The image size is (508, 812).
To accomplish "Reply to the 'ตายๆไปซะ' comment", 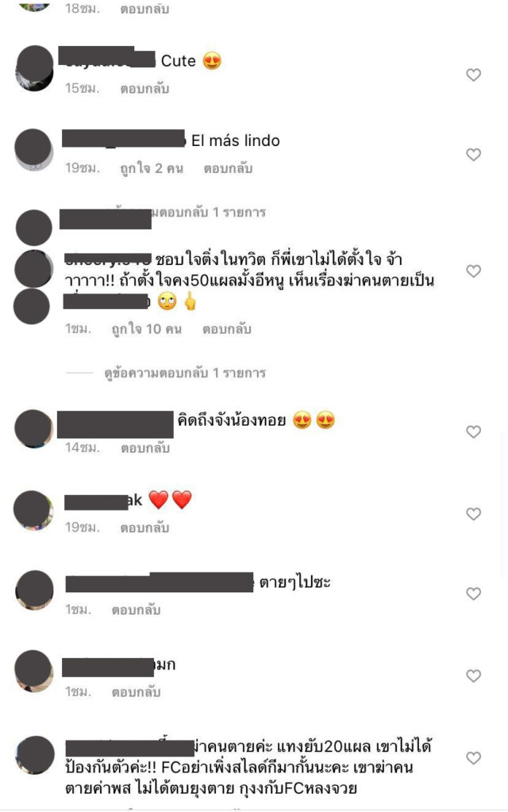I will pos(136,610).
